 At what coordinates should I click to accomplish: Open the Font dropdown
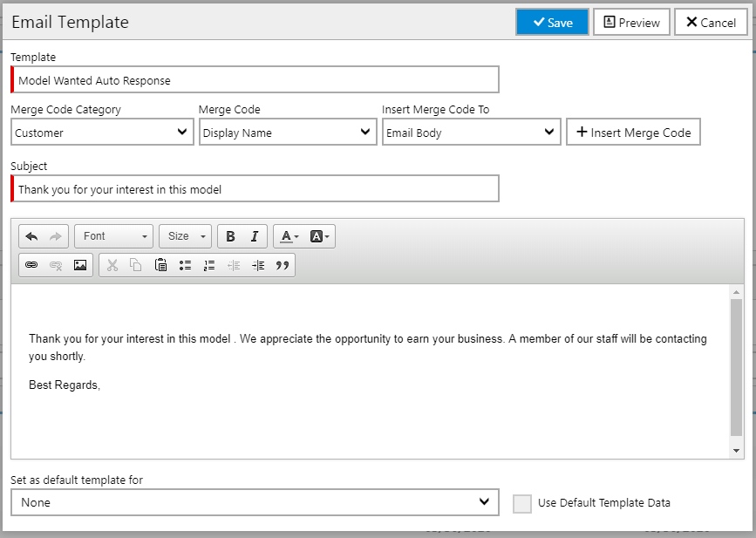click(x=113, y=236)
